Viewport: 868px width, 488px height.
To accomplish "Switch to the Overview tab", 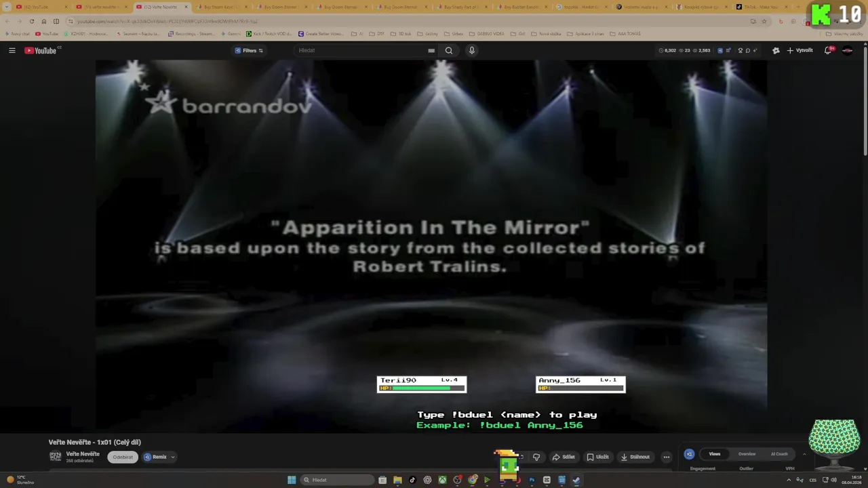I will point(747,454).
